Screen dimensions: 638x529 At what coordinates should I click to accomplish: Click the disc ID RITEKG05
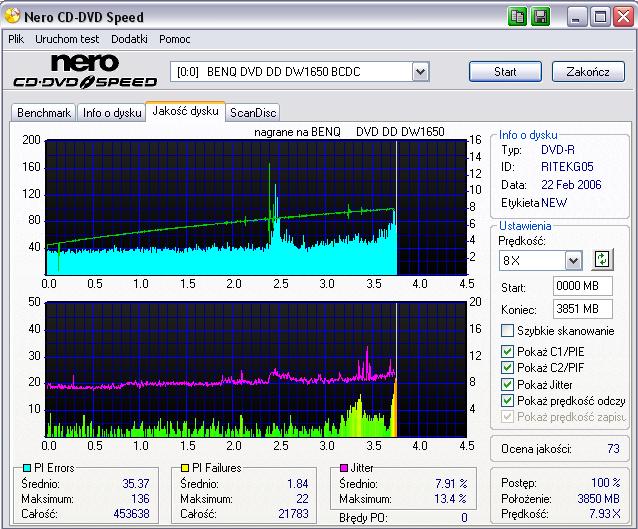click(x=567, y=167)
